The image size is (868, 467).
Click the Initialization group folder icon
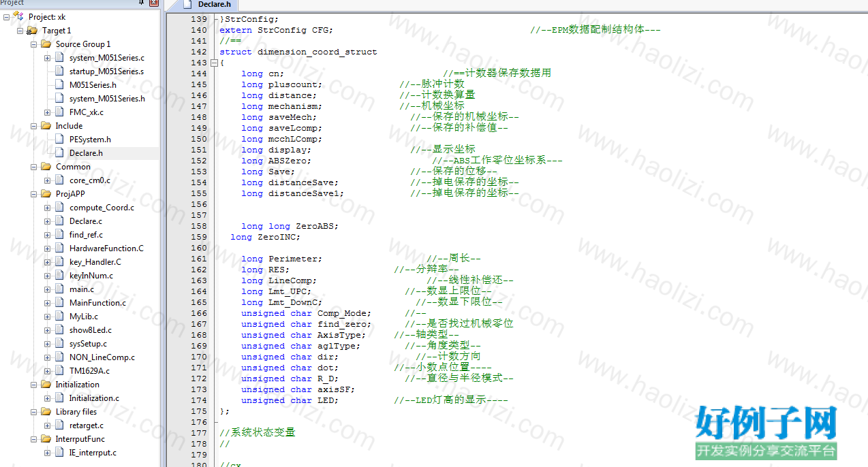(x=46, y=385)
